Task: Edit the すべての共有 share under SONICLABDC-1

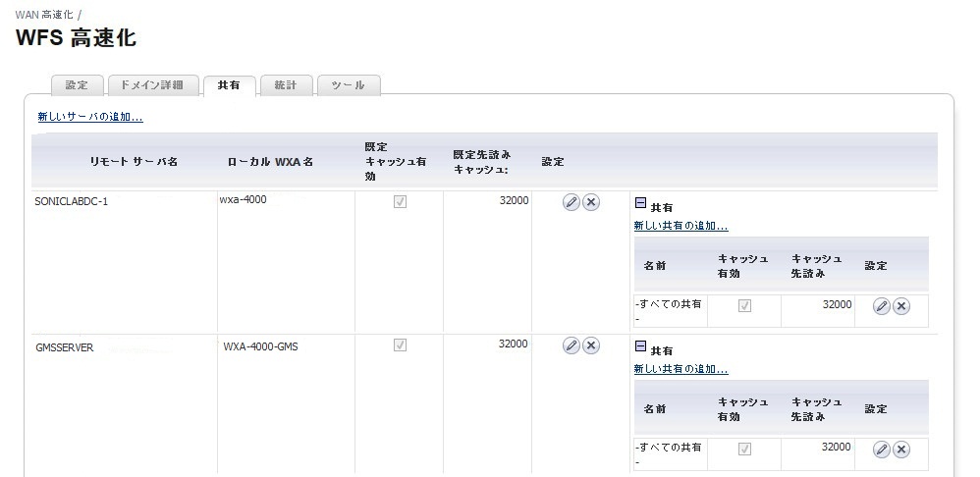Action: click(881, 306)
